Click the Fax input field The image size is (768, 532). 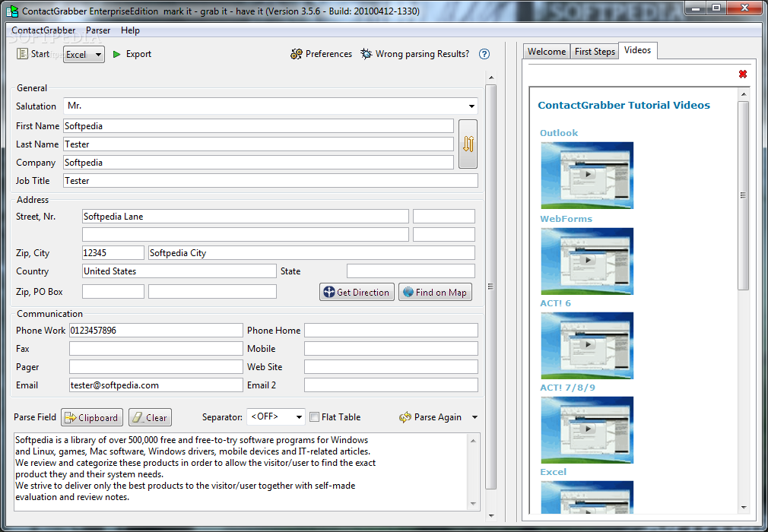tap(156, 349)
